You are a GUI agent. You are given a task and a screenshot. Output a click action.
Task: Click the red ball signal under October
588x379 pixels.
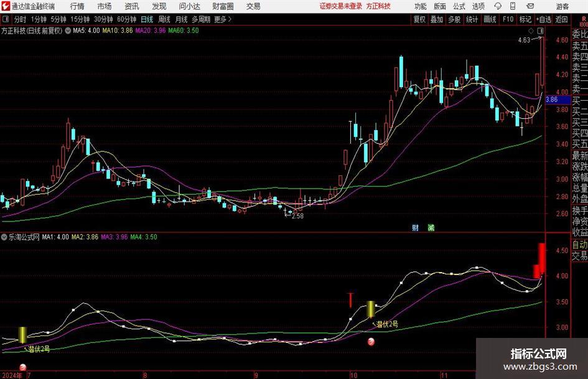pos(371,342)
